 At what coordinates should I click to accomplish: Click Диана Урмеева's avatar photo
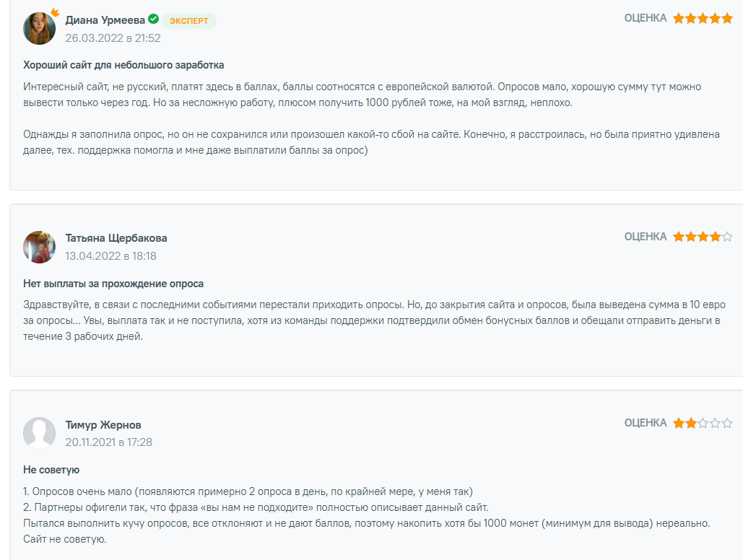[x=39, y=28]
